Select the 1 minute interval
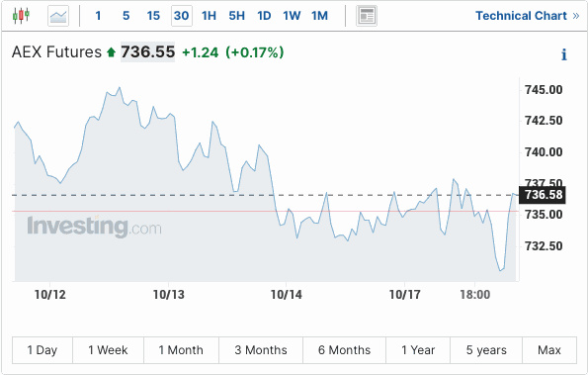The image size is (588, 375). [x=98, y=16]
